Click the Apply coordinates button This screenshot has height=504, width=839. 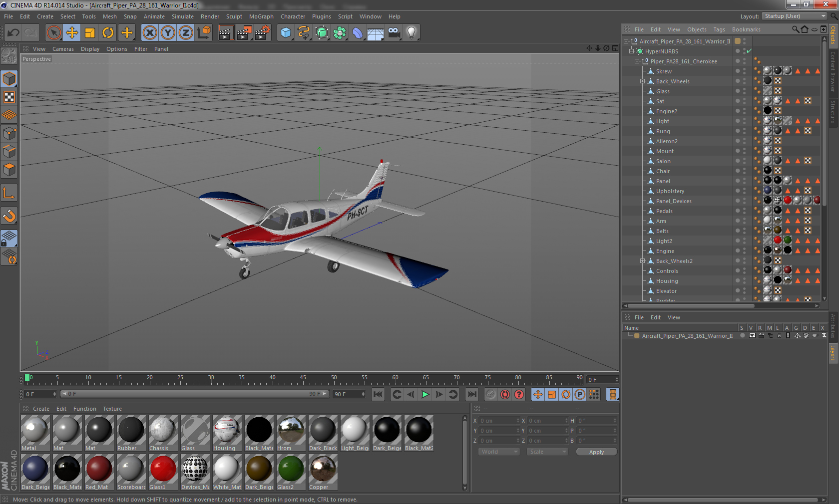click(596, 452)
